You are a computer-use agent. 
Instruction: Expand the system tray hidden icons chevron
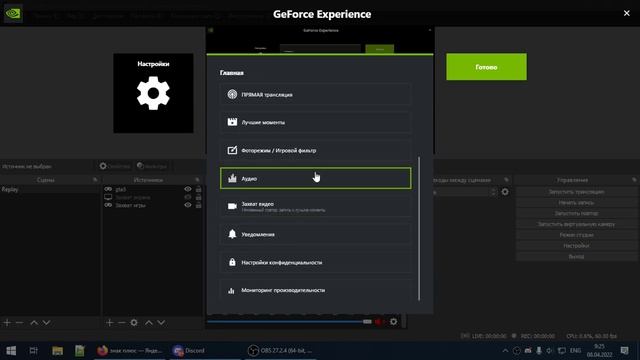click(505, 351)
